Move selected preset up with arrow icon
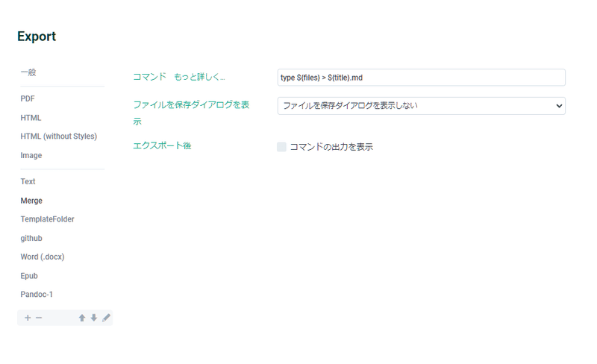This screenshot has height=364, width=597. pyautogui.click(x=82, y=318)
